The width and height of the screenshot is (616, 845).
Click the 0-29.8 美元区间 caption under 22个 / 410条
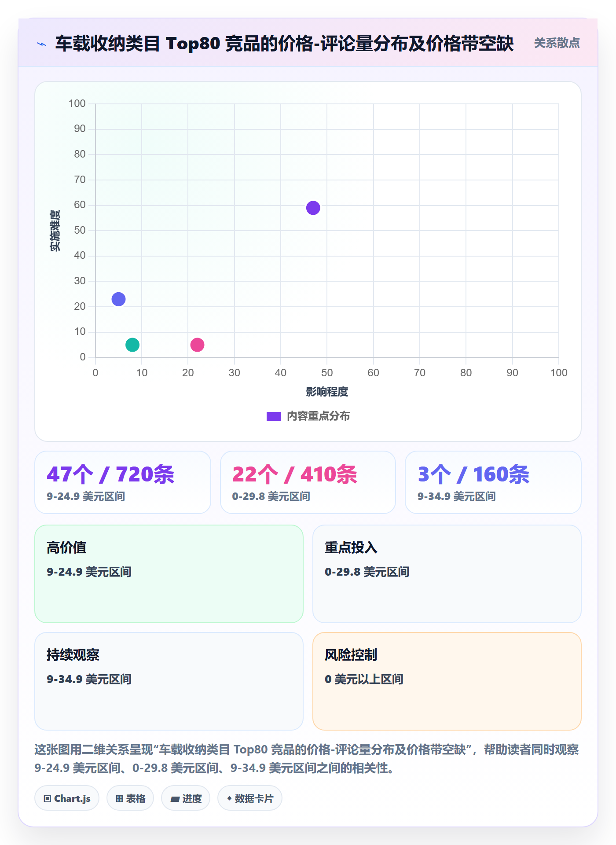point(271,496)
